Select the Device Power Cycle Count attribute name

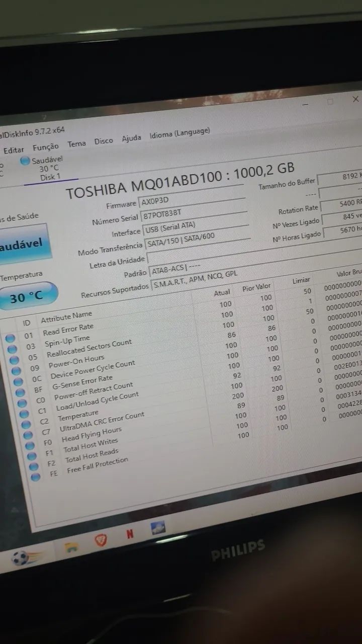[x=93, y=370]
